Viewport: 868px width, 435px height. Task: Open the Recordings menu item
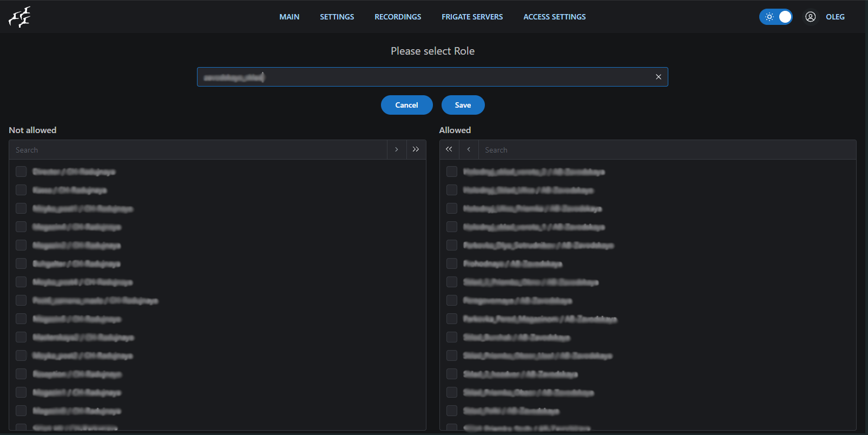click(x=397, y=17)
